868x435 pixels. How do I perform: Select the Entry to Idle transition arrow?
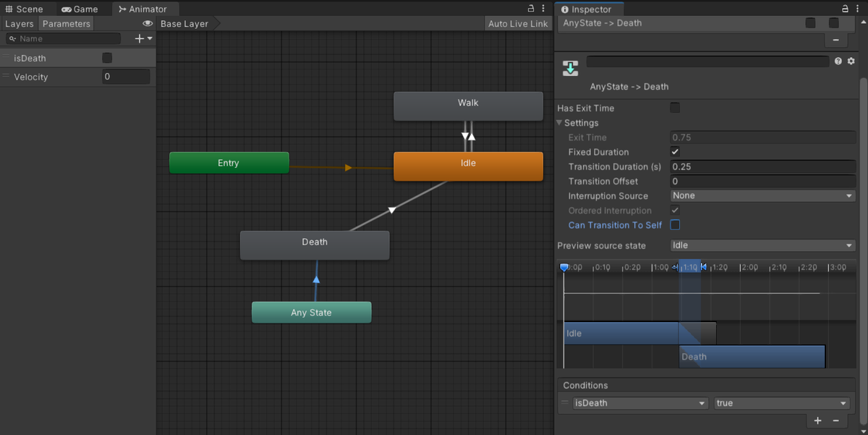(349, 168)
